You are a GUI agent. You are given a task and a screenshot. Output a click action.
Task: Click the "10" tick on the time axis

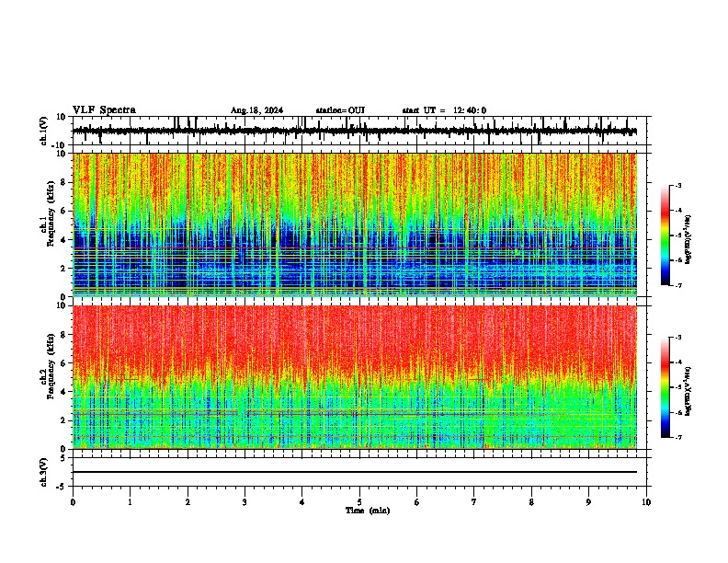[x=646, y=502]
